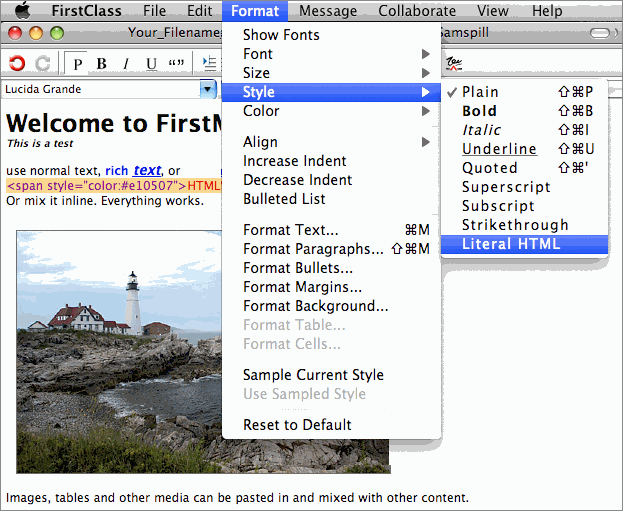Expand the Size submenu
The height and width of the screenshot is (520, 642).
[331, 73]
